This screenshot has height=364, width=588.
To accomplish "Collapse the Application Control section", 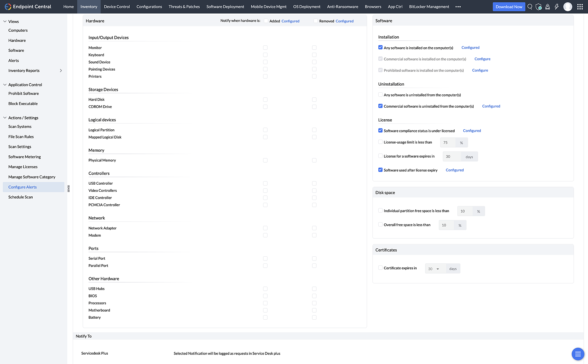I will tap(5, 85).
